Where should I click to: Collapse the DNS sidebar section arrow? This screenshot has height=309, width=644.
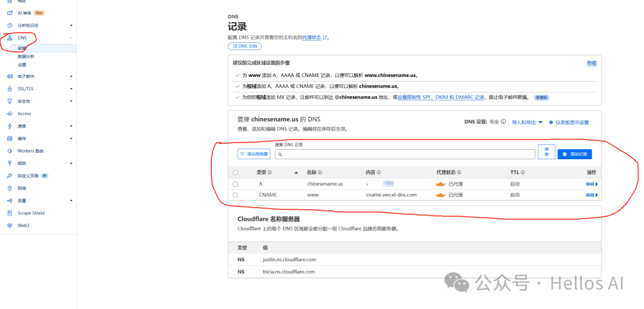(71, 38)
